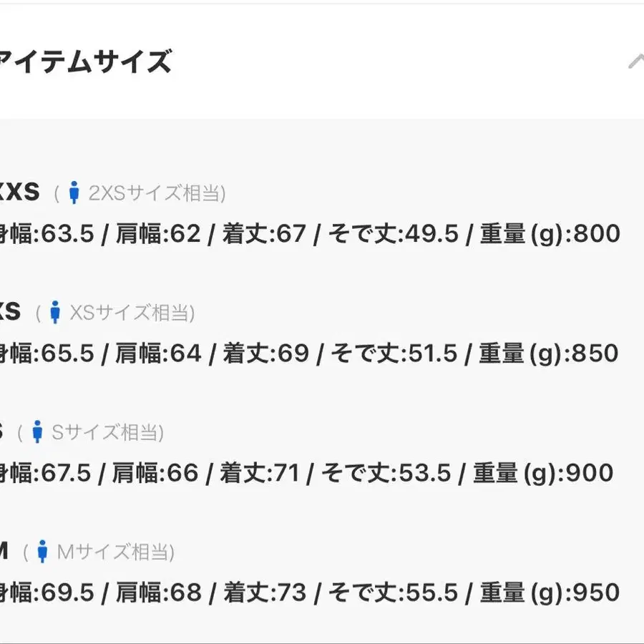Click the S size heading
Image resolution: width=644 pixels, height=644 pixels.
(3, 431)
